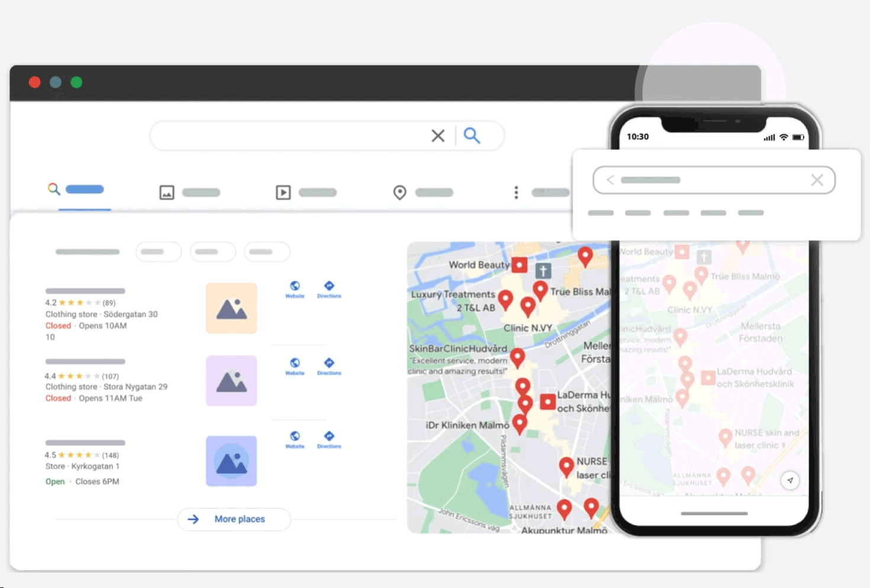This screenshot has height=588, width=870.
Task: Click the back chevron in the phone search bar
Action: coord(610,180)
